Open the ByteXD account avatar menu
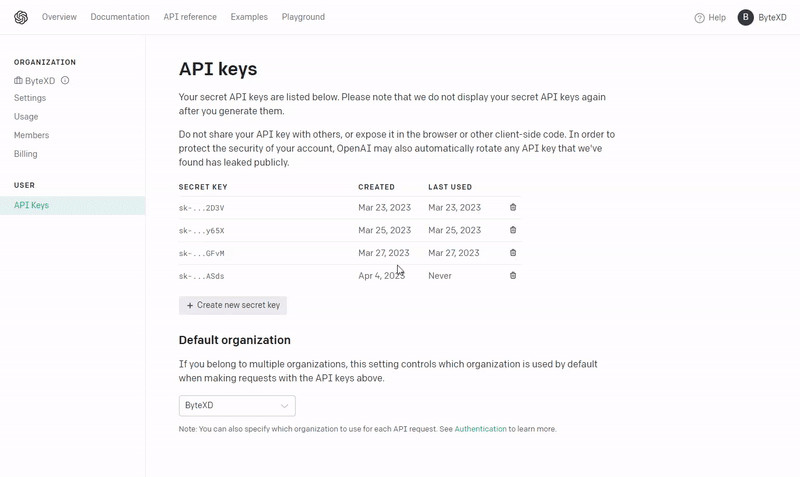The height and width of the screenshot is (477, 800). 745,17
